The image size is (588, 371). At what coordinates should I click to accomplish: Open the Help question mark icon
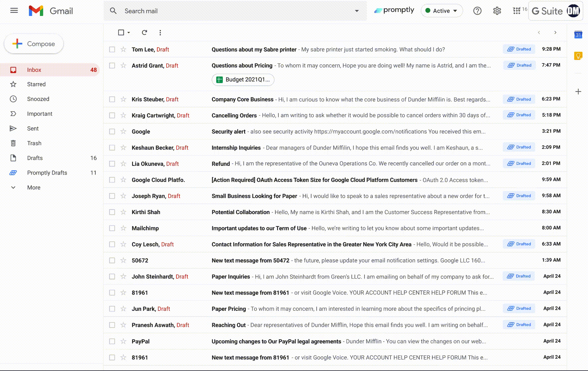pos(477,11)
